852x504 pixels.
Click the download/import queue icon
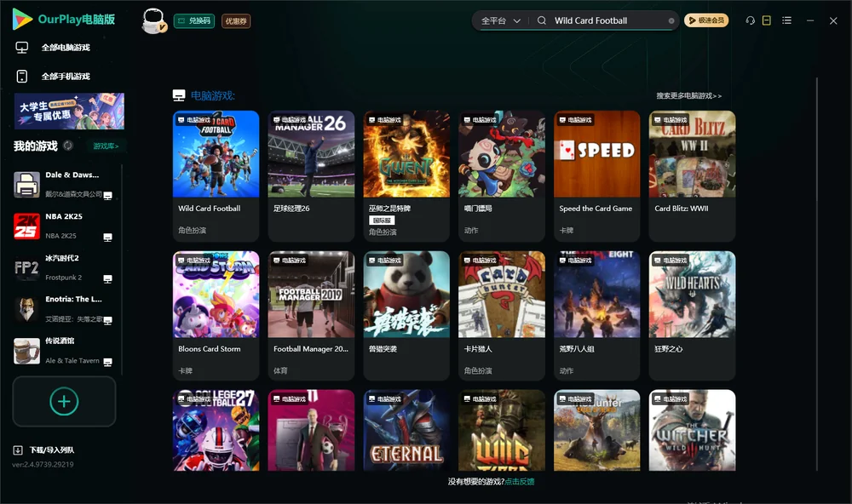(x=18, y=450)
